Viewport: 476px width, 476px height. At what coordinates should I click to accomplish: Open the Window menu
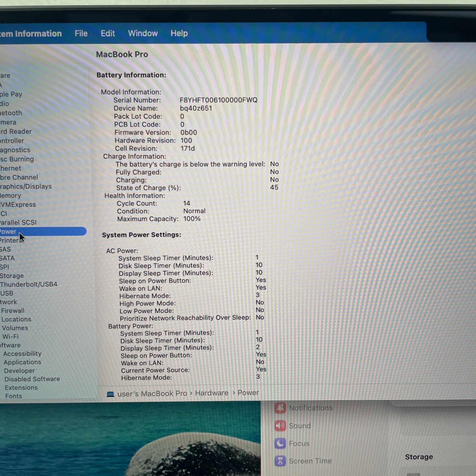pyautogui.click(x=143, y=33)
